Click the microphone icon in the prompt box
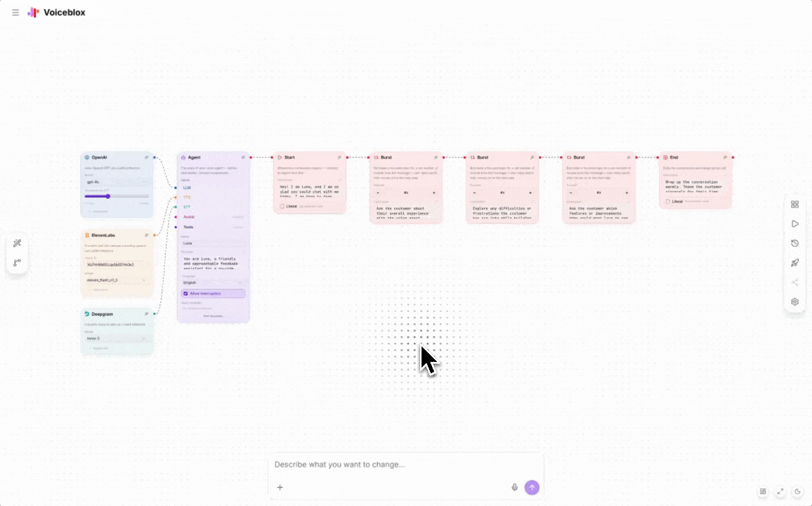Screen dimensions: 812x506 click(x=514, y=487)
